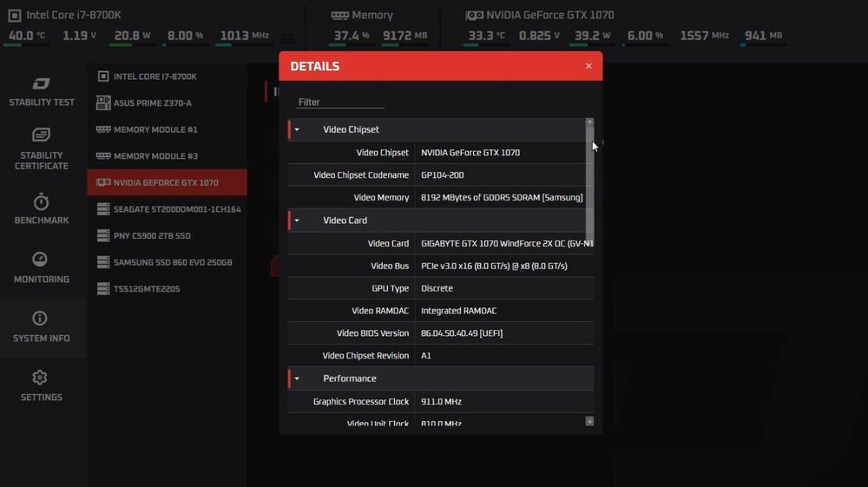Open the Monitoring gauge icon
The width and height of the screenshot is (868, 487).
click(40, 259)
